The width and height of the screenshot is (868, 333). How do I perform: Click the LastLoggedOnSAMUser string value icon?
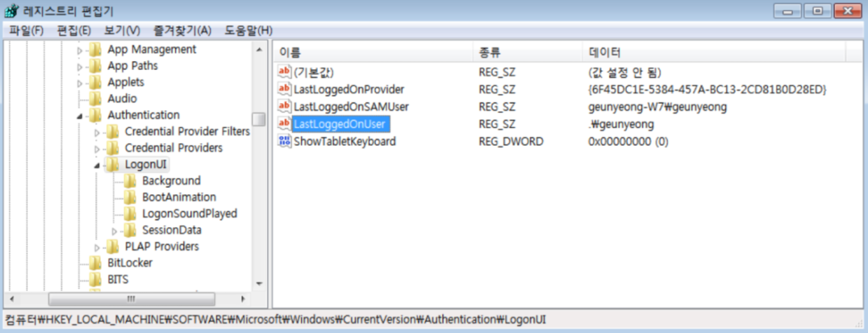click(x=284, y=107)
